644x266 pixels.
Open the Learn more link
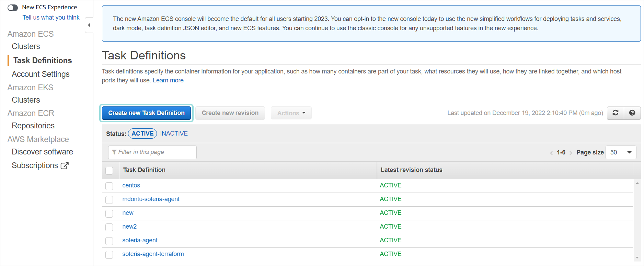pos(168,80)
